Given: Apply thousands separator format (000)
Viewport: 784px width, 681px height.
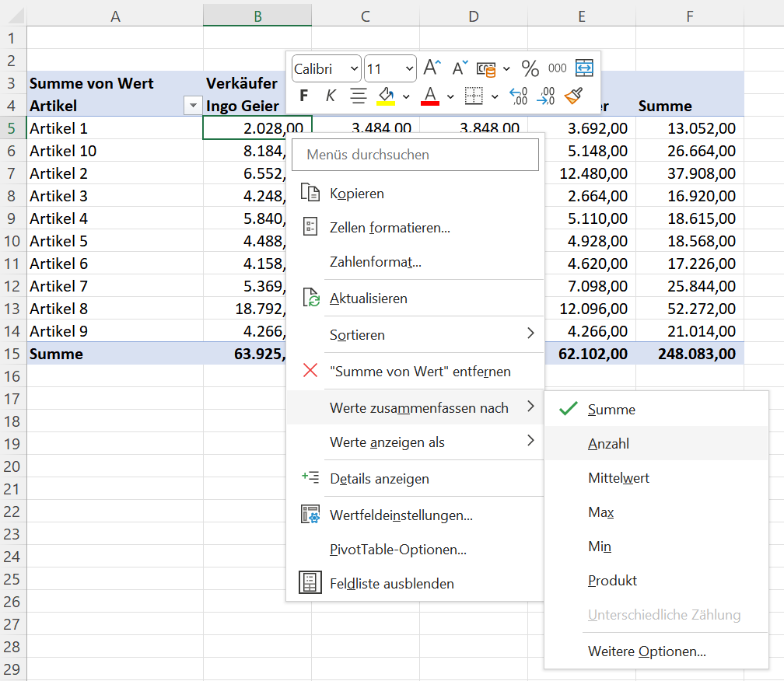Looking at the screenshot, I should (x=557, y=68).
